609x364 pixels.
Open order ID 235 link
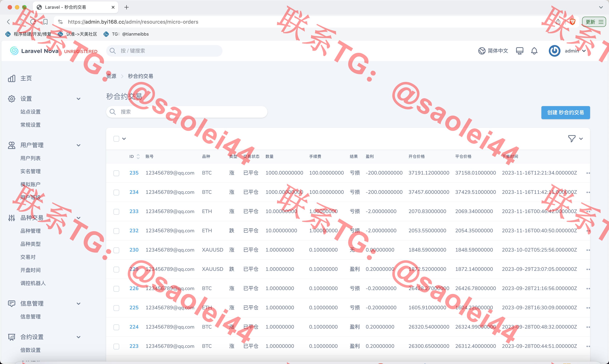coord(134,173)
